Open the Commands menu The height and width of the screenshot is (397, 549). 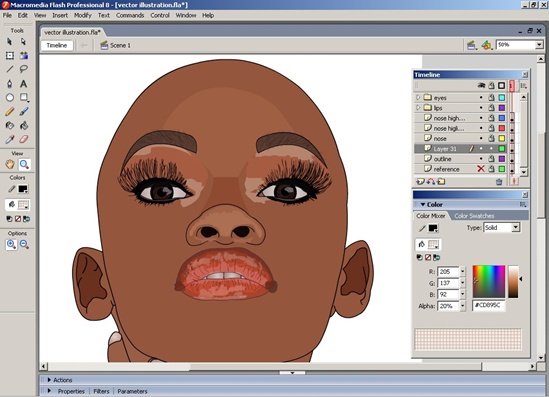point(130,15)
